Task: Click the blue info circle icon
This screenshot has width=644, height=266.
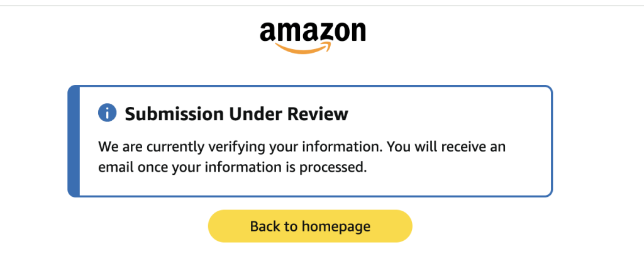Action: point(108,113)
